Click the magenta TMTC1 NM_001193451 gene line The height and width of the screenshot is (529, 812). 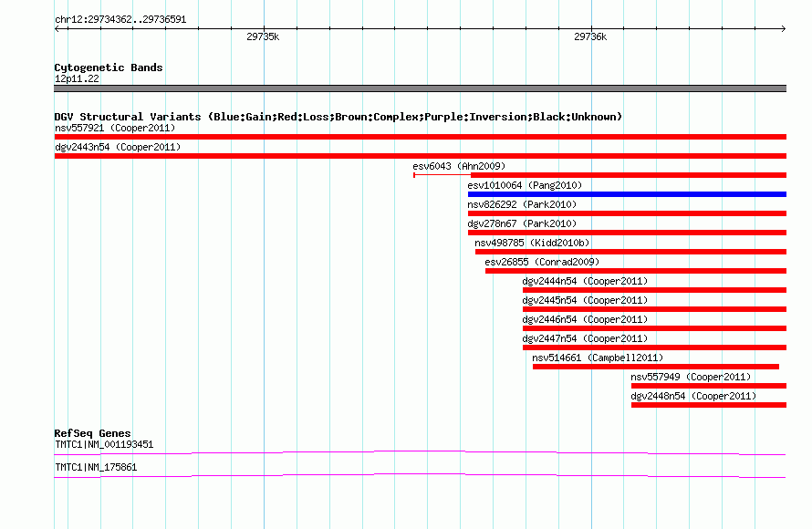coord(420,453)
